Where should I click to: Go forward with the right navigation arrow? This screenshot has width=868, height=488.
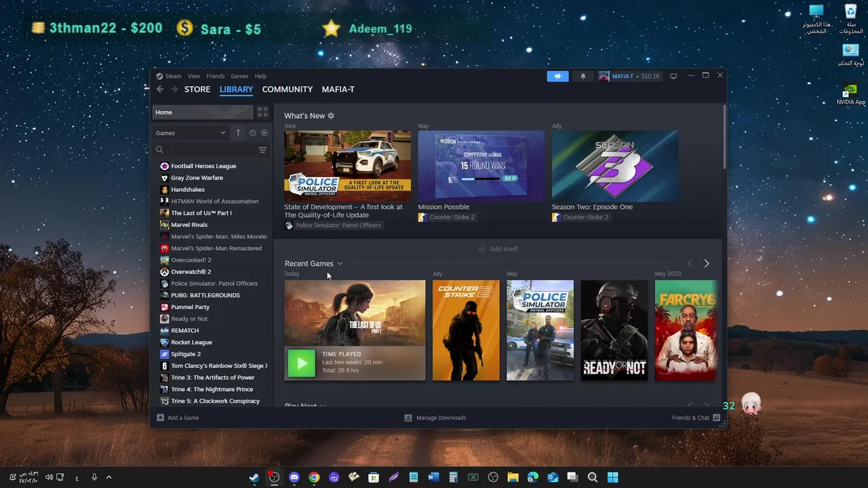click(x=174, y=89)
